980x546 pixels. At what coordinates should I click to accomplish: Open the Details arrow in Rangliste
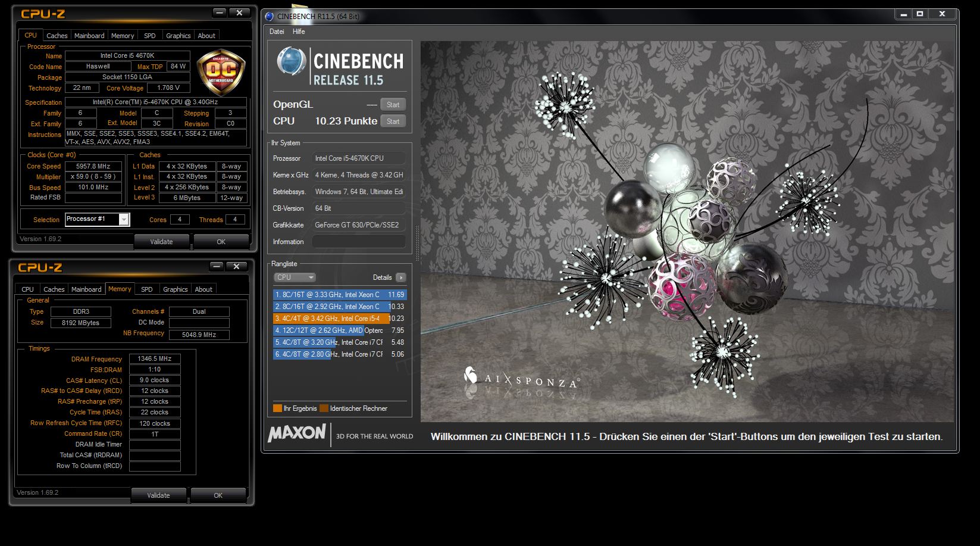click(401, 277)
